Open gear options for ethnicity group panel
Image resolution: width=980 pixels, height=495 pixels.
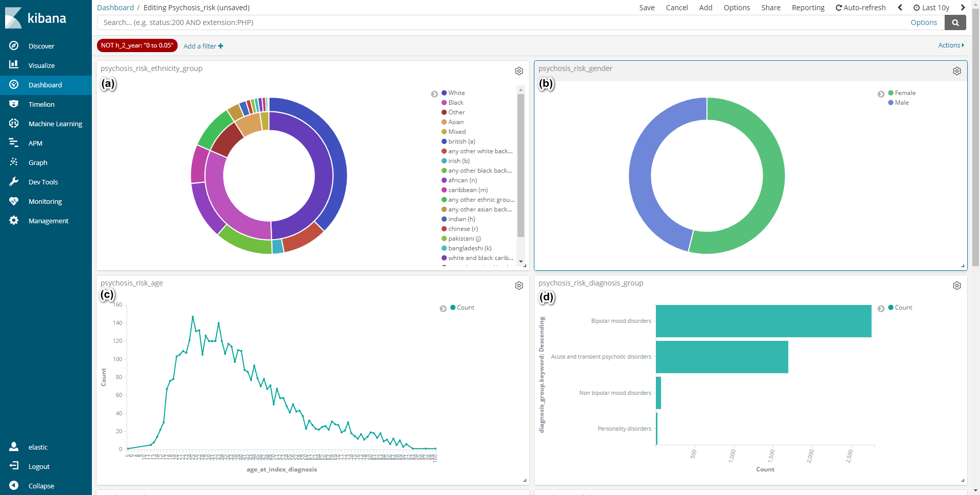coord(519,71)
